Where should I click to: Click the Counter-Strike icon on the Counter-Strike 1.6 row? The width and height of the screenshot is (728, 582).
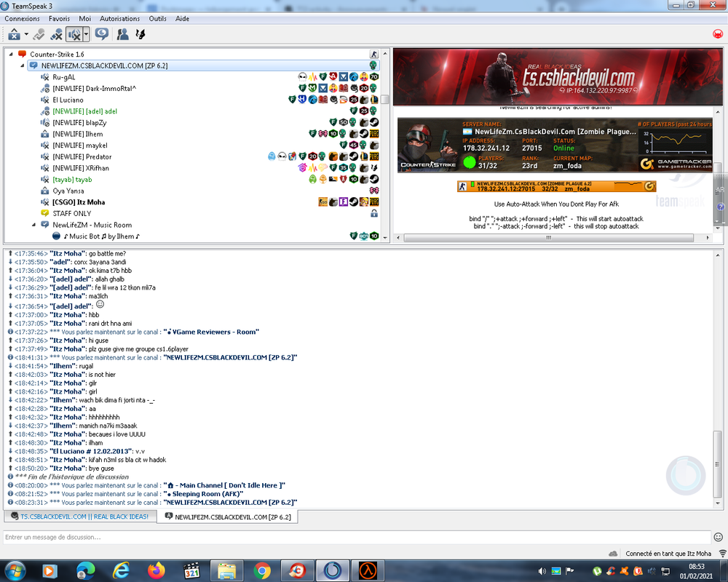(373, 55)
